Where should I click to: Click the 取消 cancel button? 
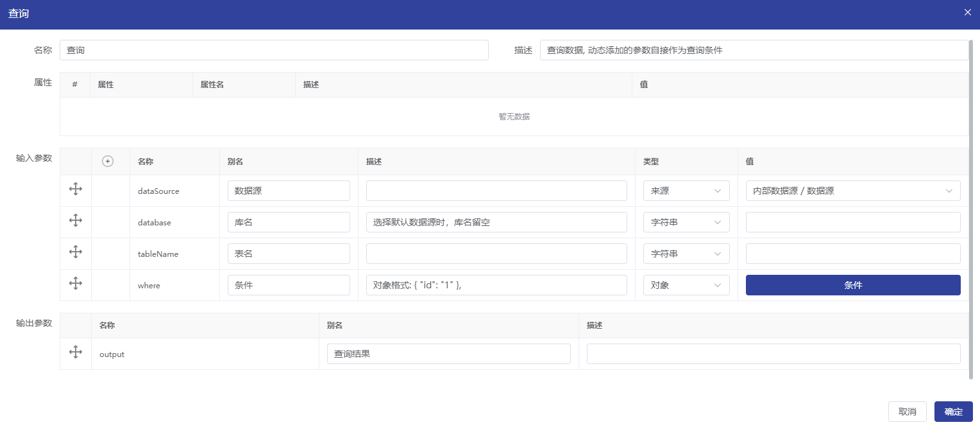(x=907, y=412)
